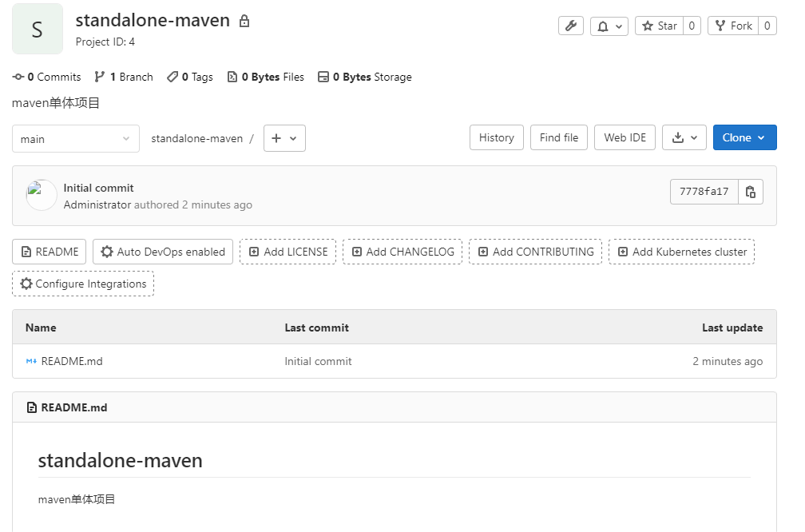The image size is (805, 532).
Task: Fork the standalone-maven project
Action: (x=733, y=26)
